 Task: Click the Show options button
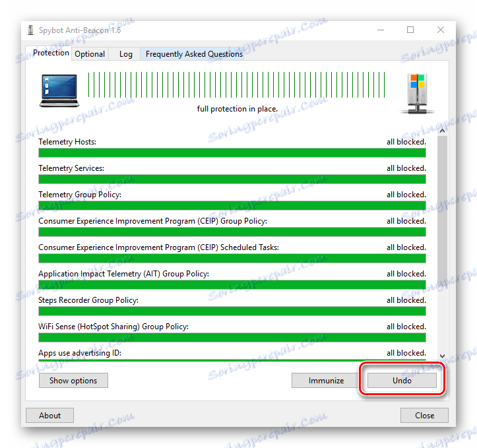[x=73, y=381]
